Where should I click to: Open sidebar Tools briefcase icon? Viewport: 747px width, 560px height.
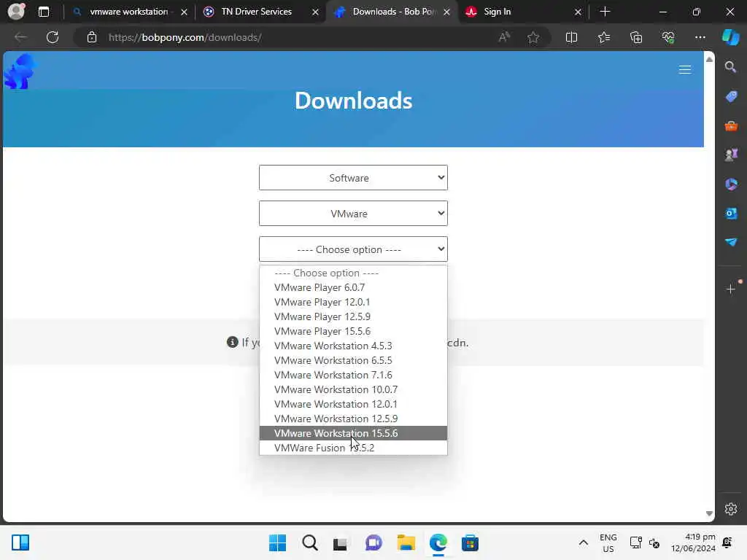click(x=731, y=125)
